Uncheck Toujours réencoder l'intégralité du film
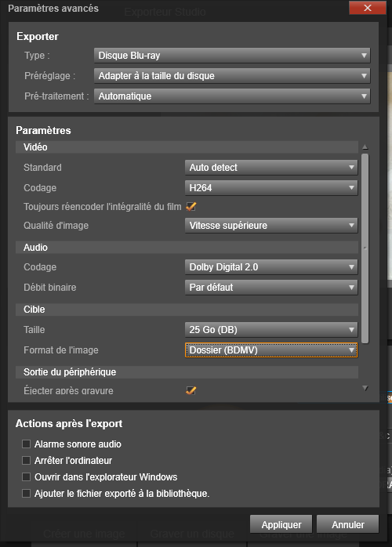The image size is (392, 547). coord(191,207)
